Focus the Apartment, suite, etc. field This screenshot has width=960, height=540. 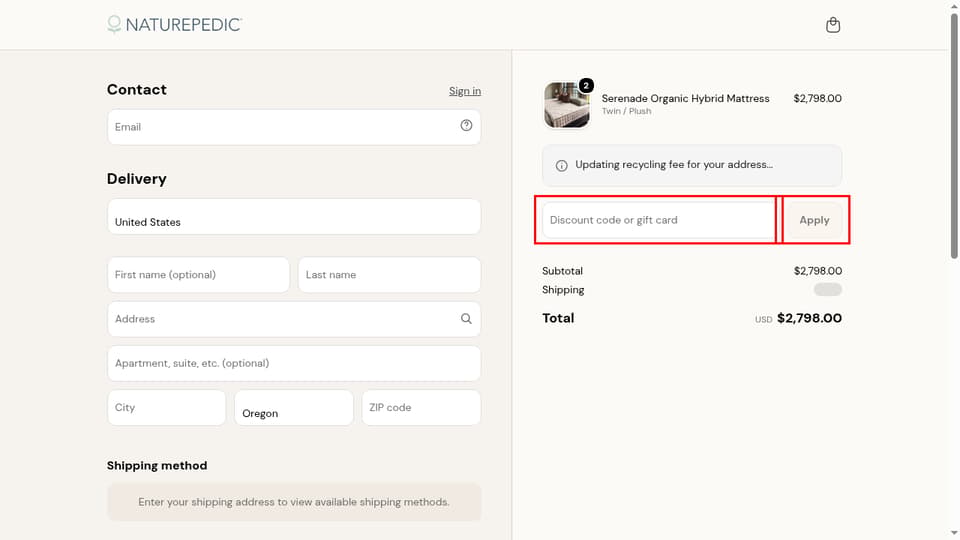coord(294,364)
